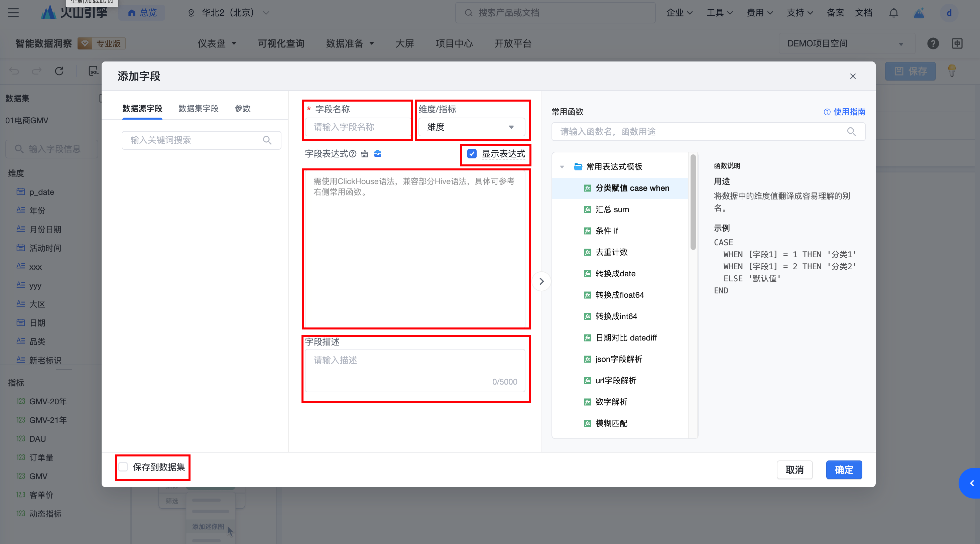Click the 字段名称 input field

click(358, 127)
